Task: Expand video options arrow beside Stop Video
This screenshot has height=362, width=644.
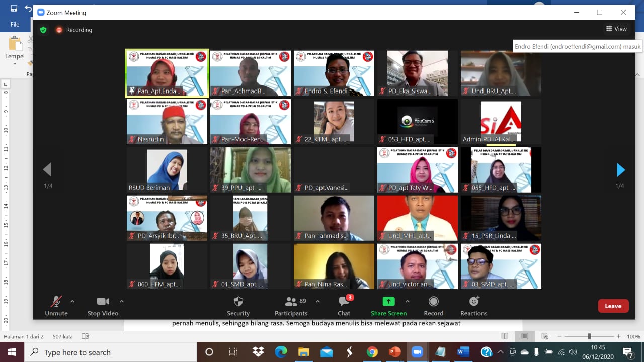Action: [x=121, y=302]
